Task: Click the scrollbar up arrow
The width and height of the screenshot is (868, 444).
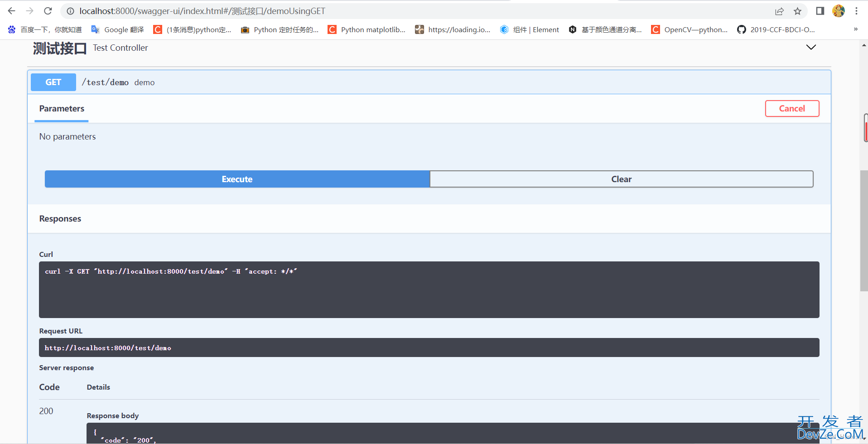Action: [x=864, y=45]
